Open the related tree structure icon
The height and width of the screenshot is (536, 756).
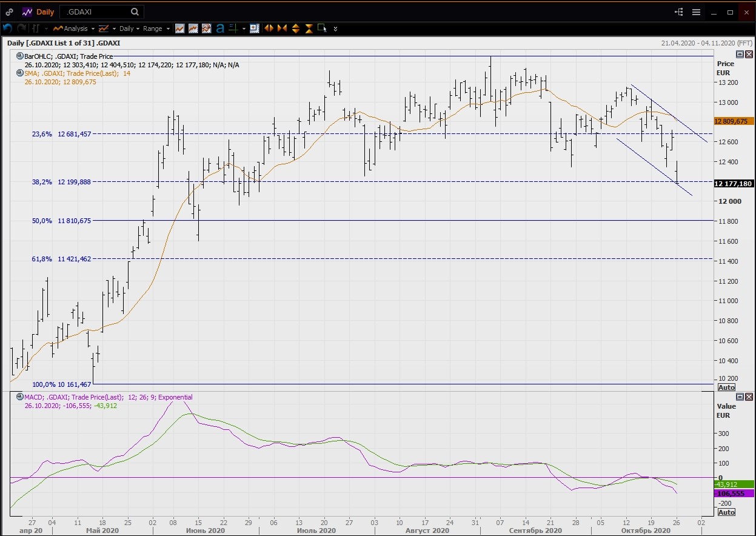pos(679,12)
